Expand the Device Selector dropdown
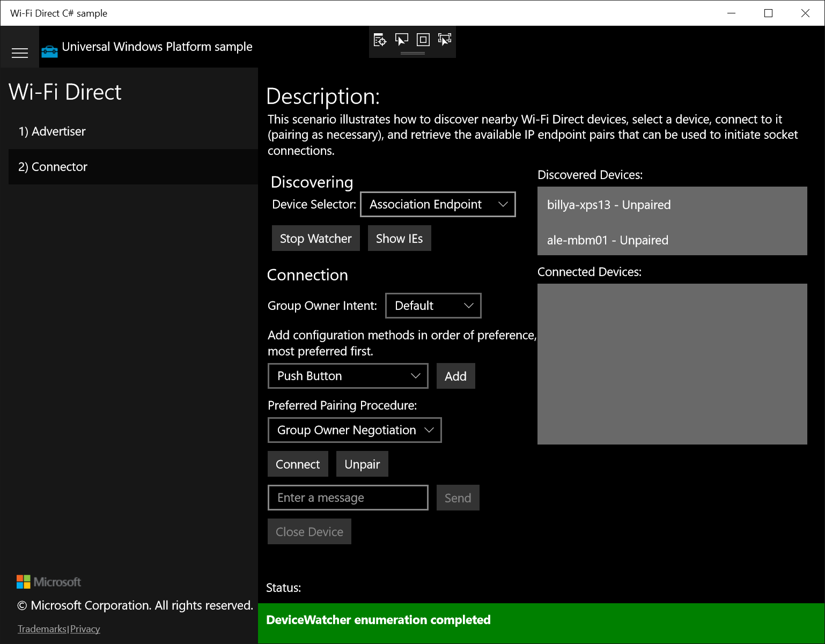This screenshot has height=644, width=825. 438,204
